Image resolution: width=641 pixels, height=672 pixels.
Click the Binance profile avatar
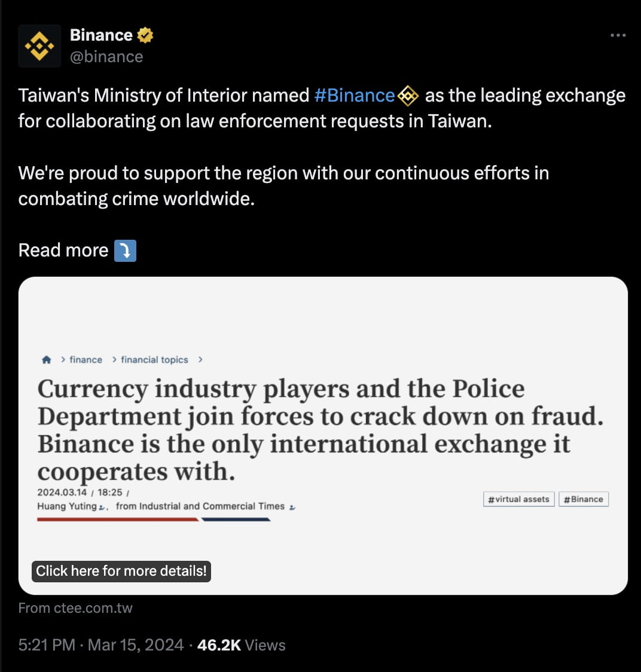[x=40, y=45]
